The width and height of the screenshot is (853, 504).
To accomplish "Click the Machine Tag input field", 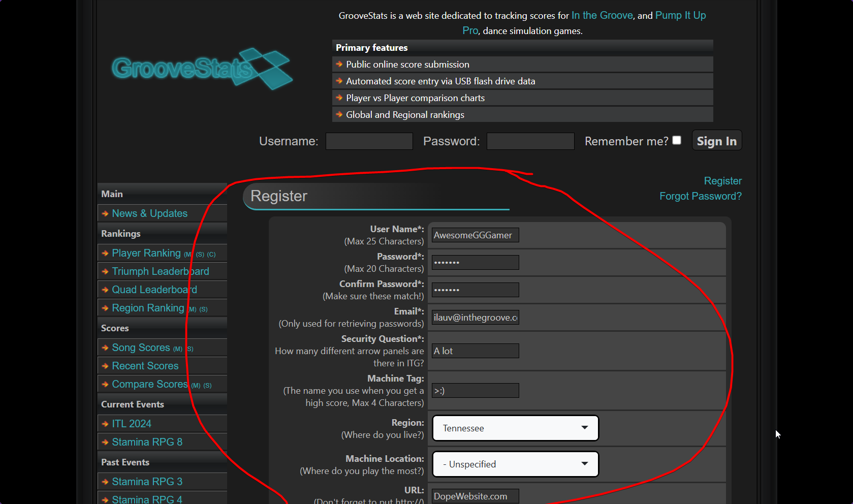I will tap(475, 391).
